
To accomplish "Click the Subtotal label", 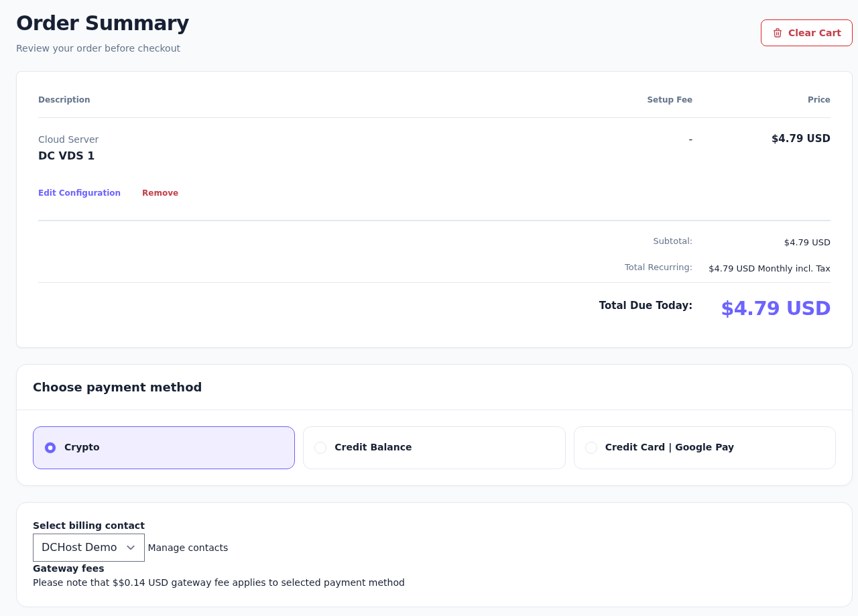I will point(673,241).
